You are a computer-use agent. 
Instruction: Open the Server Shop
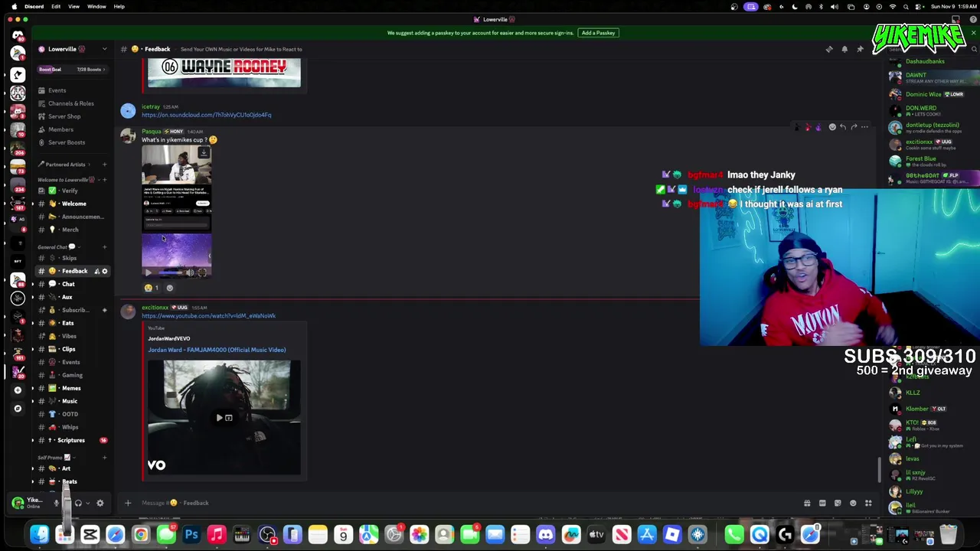click(x=64, y=116)
